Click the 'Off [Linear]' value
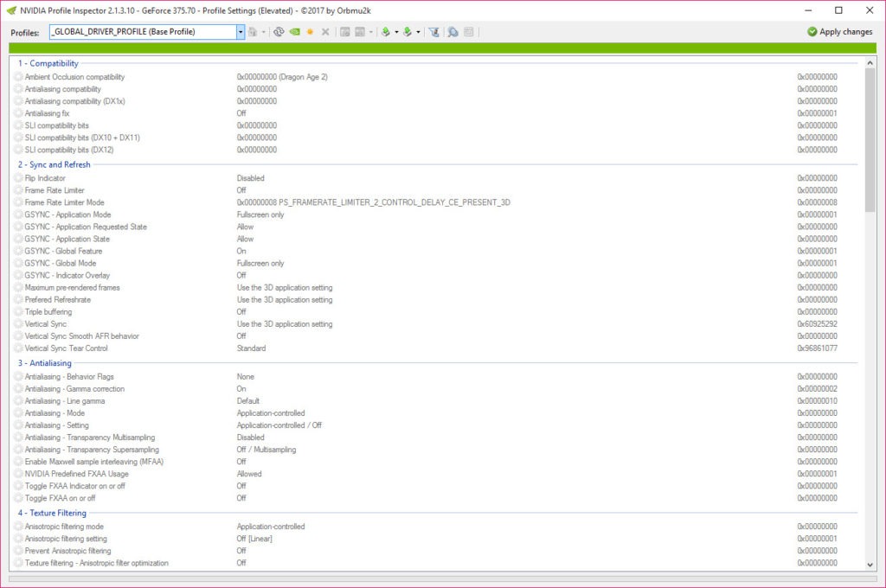The image size is (886, 588). click(x=254, y=539)
